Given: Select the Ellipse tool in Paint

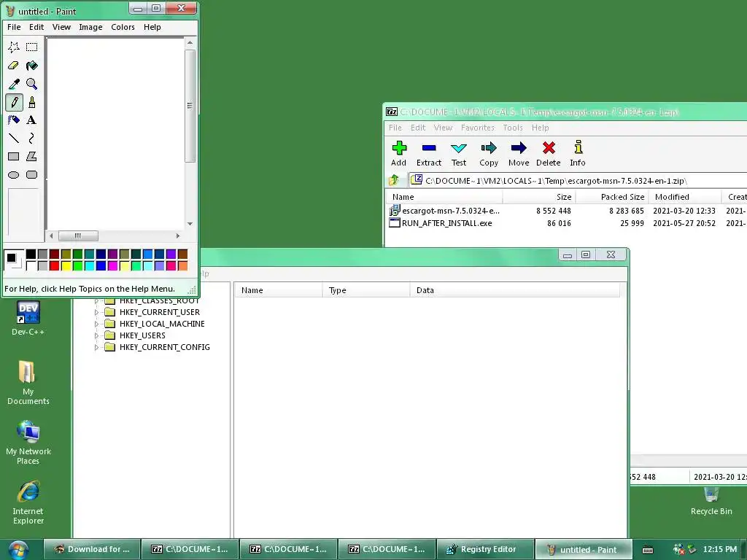Looking at the screenshot, I should tap(14, 175).
